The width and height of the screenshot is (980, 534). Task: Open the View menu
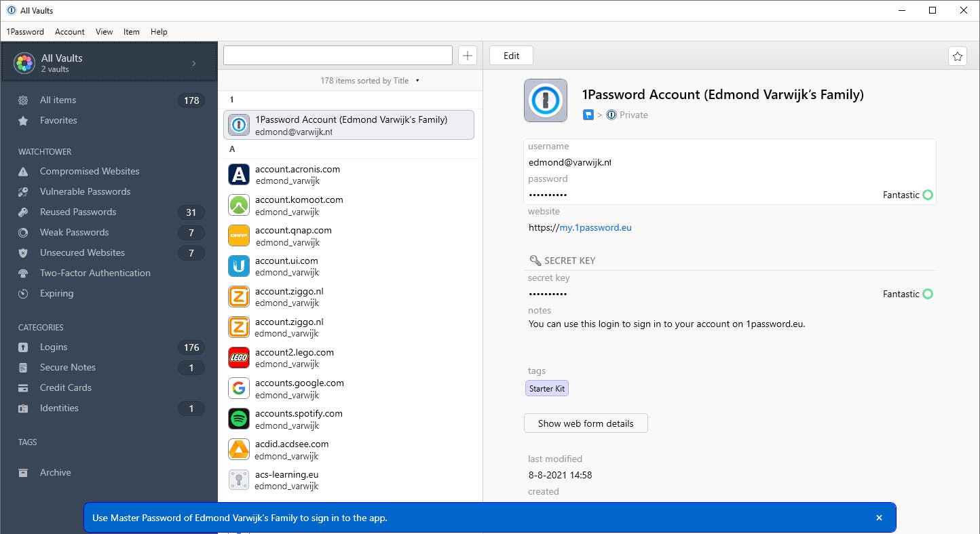tap(105, 32)
